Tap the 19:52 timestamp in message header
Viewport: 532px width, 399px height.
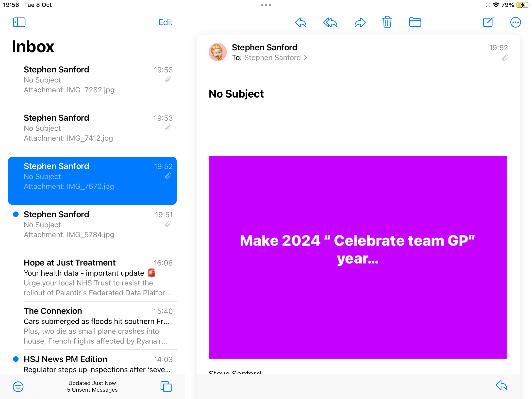pos(498,48)
